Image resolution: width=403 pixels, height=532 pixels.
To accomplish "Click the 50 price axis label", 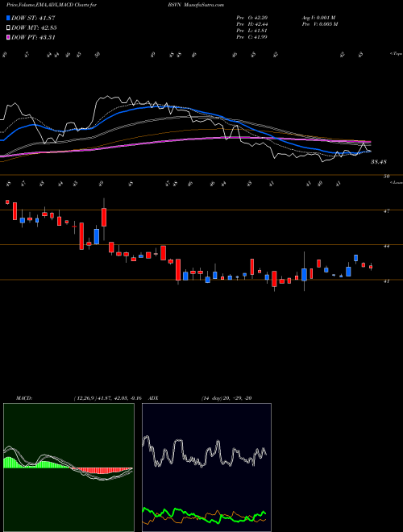I will pos(387,176).
